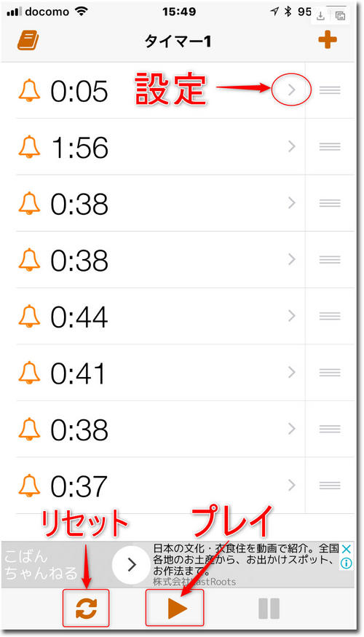Open the こばんちゃんねる ad text
The width and height of the screenshot is (364, 637).
[41, 565]
